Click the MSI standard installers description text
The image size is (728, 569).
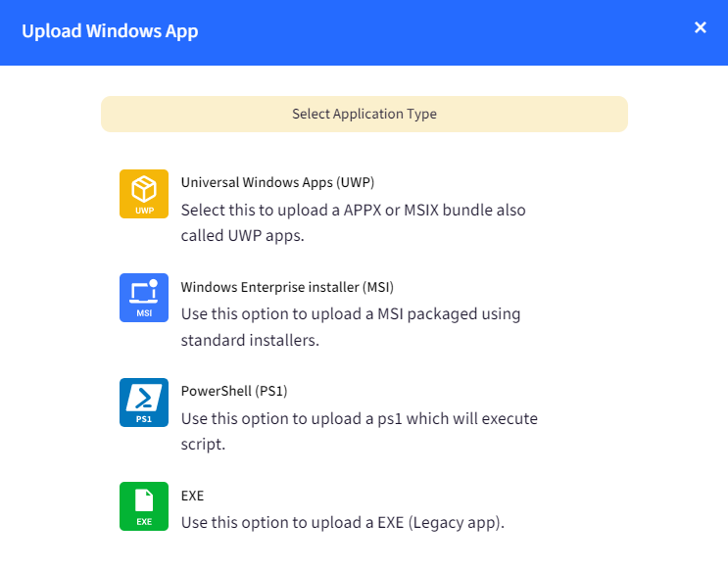tap(351, 327)
